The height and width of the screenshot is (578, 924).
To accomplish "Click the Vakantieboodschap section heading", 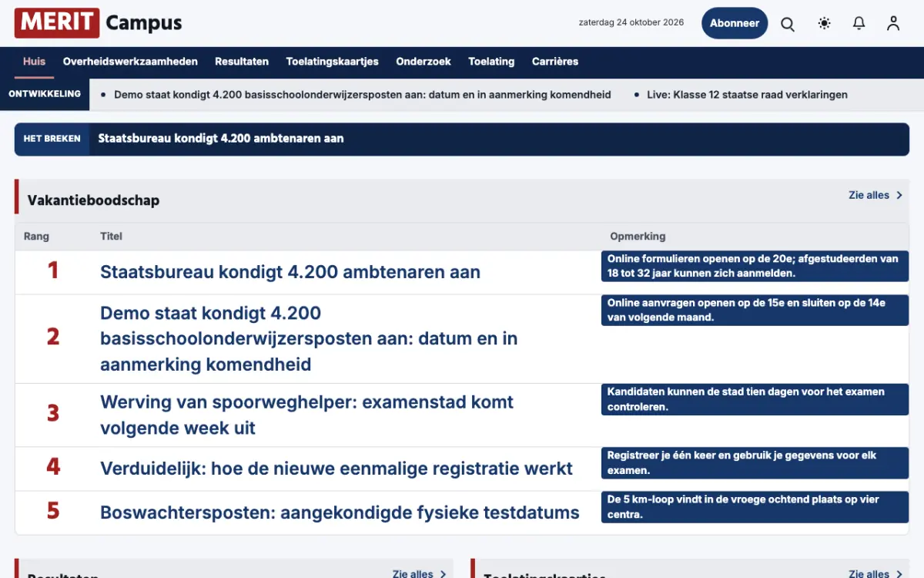I will 93,200.
